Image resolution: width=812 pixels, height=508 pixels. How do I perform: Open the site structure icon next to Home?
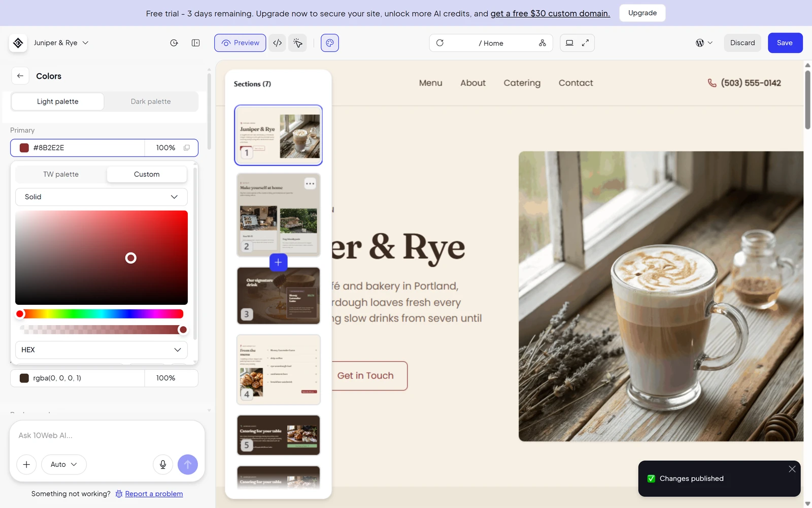click(543, 43)
